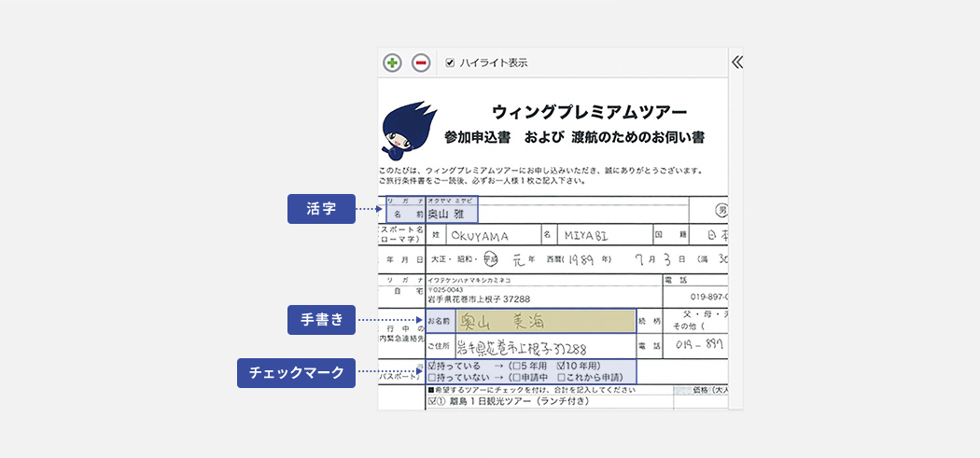Check the 持っていない passport checkbox
Viewport: 980px width, 458px height.
coord(431,378)
